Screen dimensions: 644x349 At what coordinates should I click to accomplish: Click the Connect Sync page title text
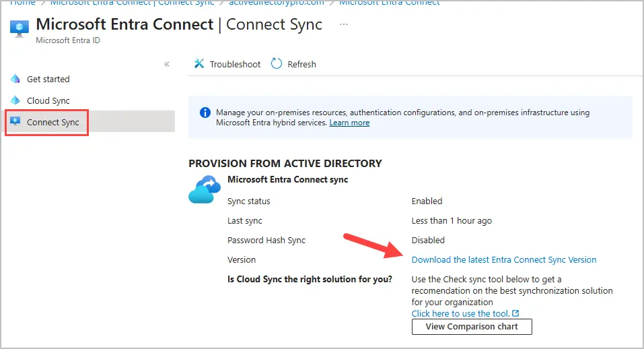[274, 25]
